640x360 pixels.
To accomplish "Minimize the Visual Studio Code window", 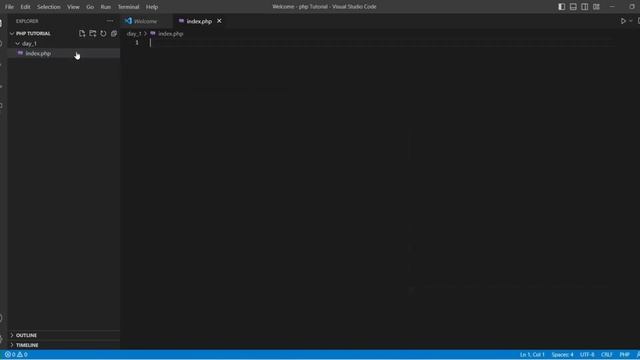I will [x=612, y=7].
